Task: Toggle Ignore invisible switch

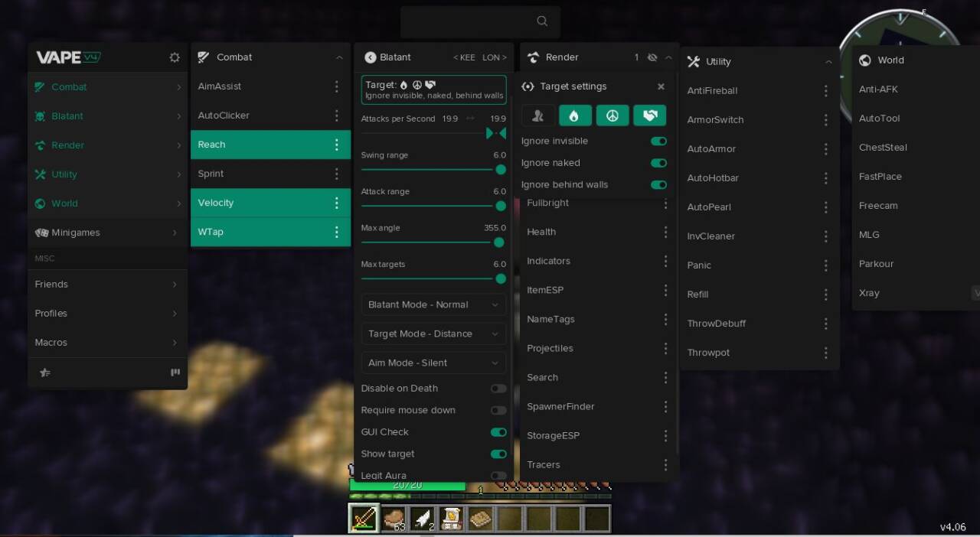Action: pos(658,141)
